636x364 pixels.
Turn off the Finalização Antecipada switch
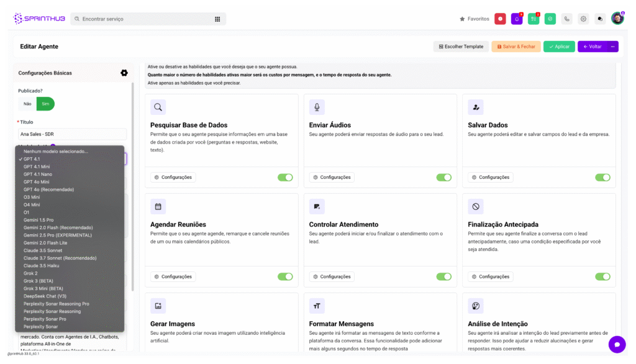[x=602, y=276]
